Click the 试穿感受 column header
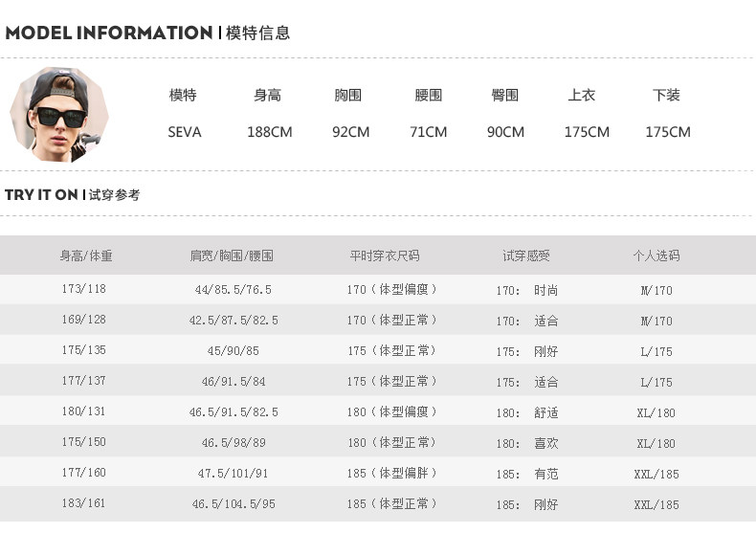The height and width of the screenshot is (555, 756). click(x=526, y=255)
